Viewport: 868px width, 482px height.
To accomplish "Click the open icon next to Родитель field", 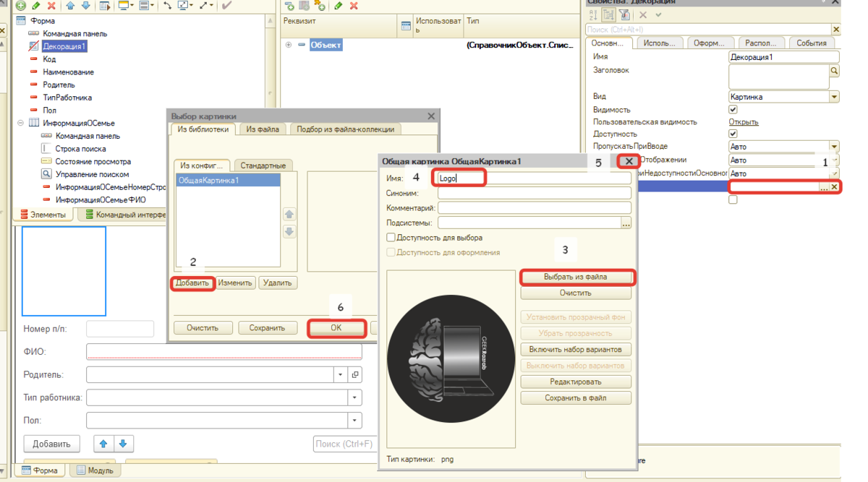I will pos(355,375).
